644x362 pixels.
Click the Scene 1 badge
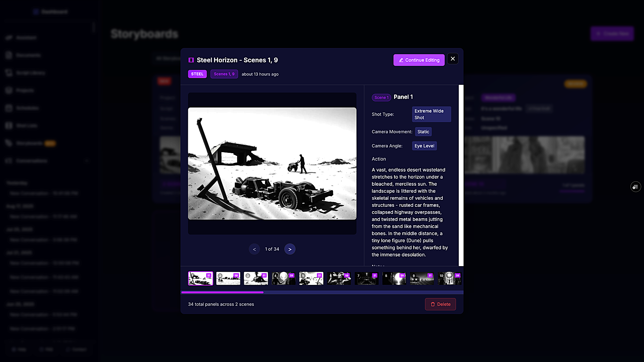(381, 98)
